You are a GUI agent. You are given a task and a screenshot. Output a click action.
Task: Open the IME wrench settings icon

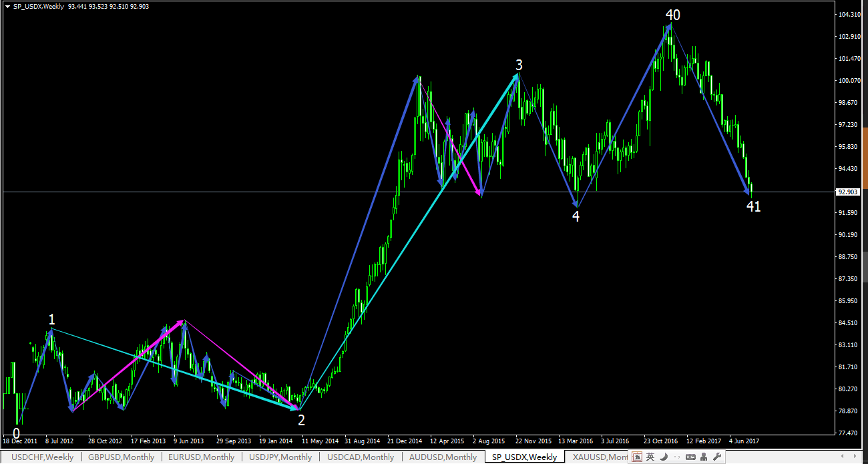[x=717, y=457]
